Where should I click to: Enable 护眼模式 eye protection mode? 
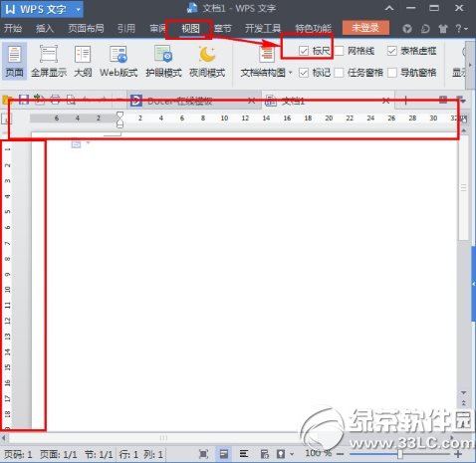point(163,62)
